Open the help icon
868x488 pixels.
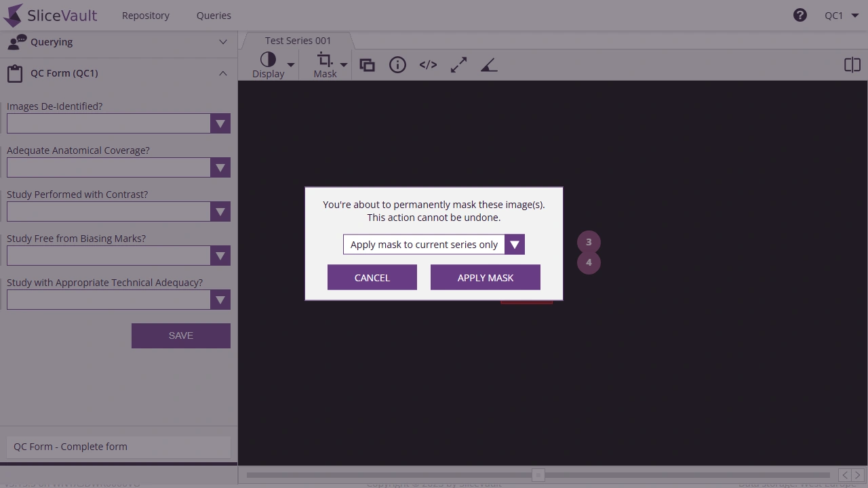tap(800, 14)
